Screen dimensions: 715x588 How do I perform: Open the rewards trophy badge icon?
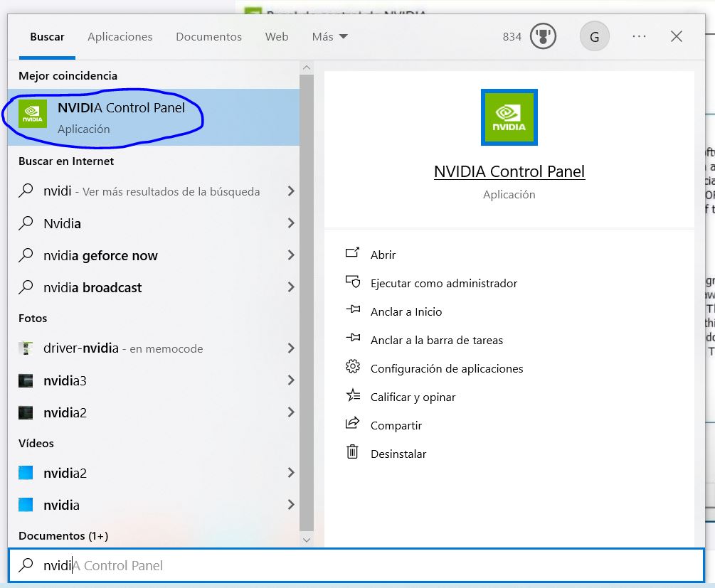pyautogui.click(x=543, y=36)
